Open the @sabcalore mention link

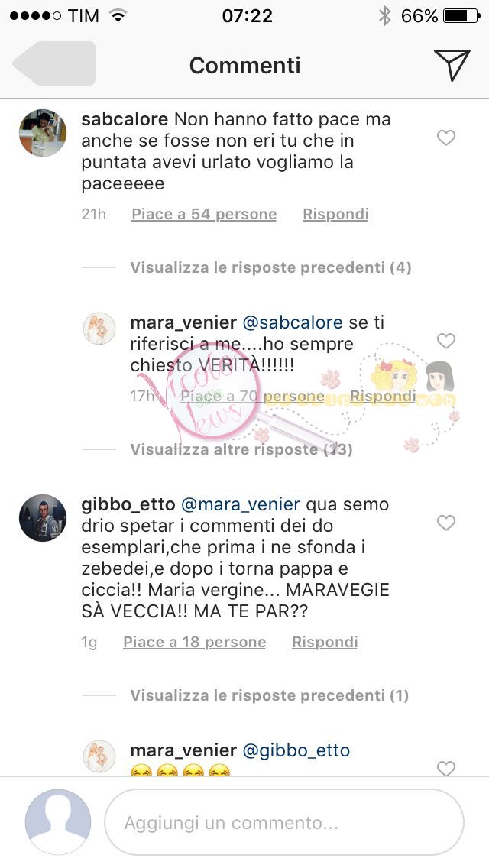point(293,322)
